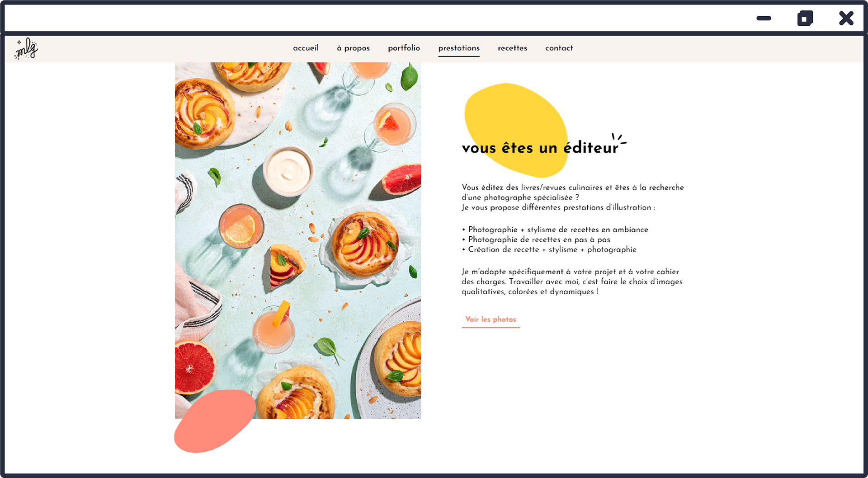Viewport: 868px width, 478px height.
Task: Minimize the window using the dash icon
Action: click(x=764, y=19)
